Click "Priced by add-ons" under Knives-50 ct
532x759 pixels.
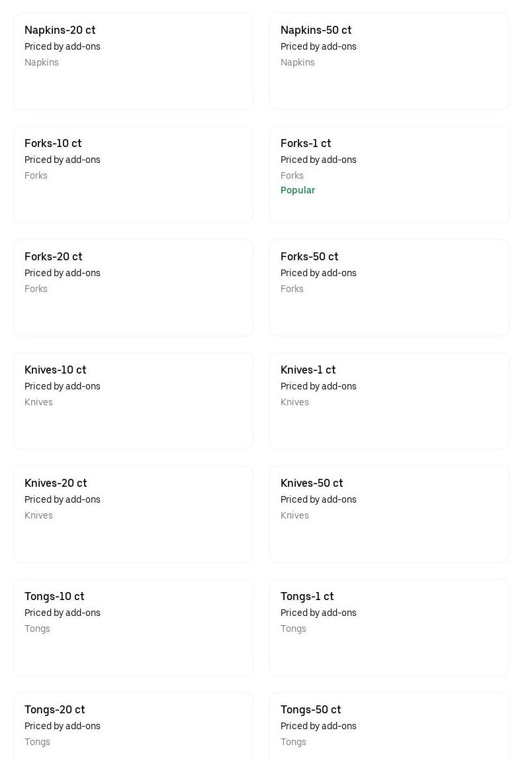[x=318, y=499]
